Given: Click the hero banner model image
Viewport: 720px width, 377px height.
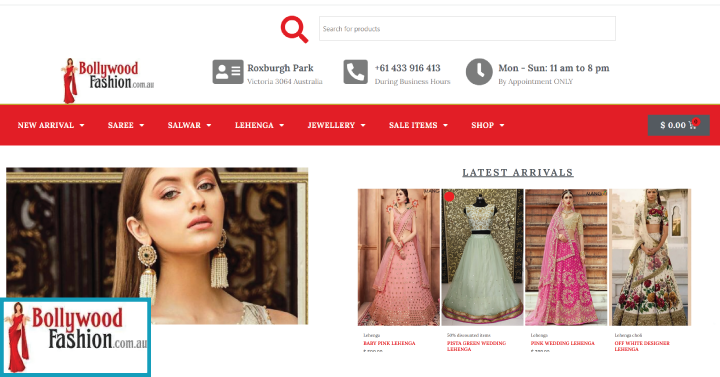Looking at the screenshot, I should (157, 246).
